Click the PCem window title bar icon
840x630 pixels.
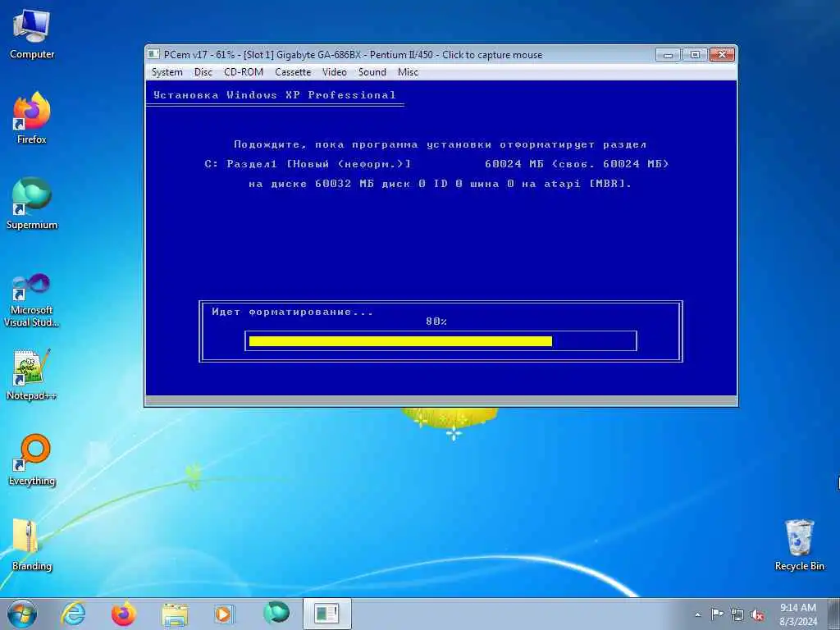153,54
